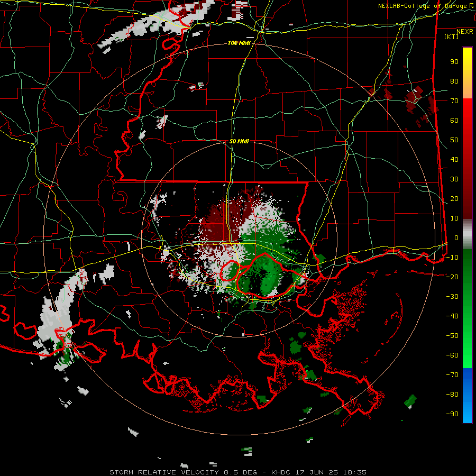476x476 pixels.
Task: Click the 70 value on velocity scale
Action: [x=454, y=101]
